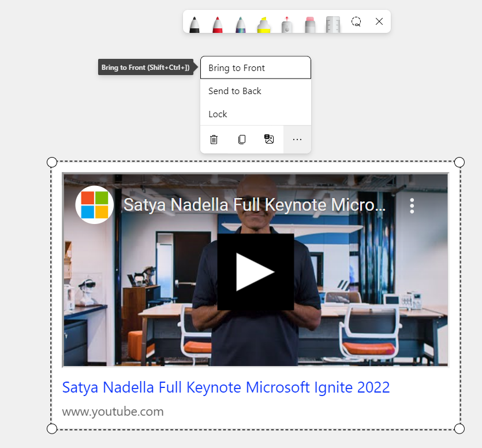Select the pink eraser tool
This screenshot has height=448, width=482.
click(310, 25)
